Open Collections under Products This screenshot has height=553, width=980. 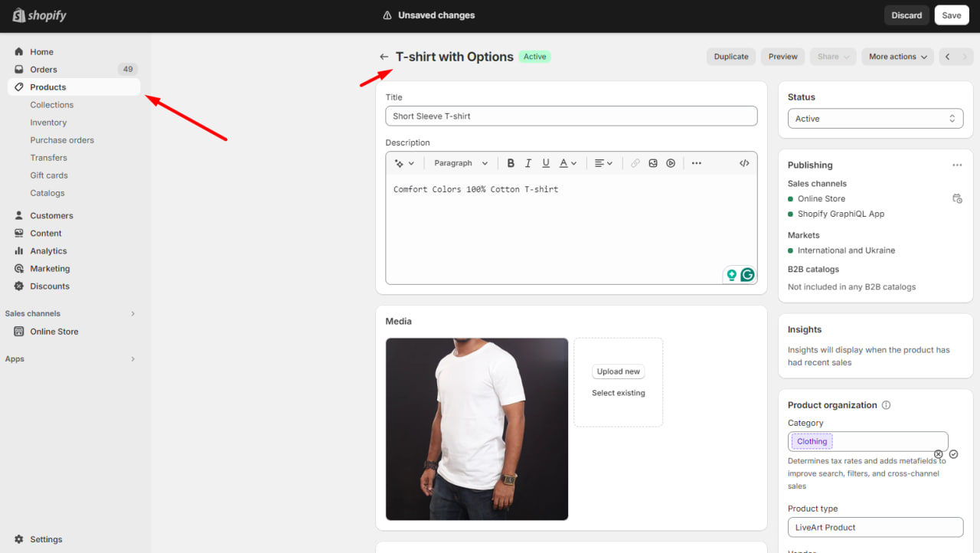point(52,105)
